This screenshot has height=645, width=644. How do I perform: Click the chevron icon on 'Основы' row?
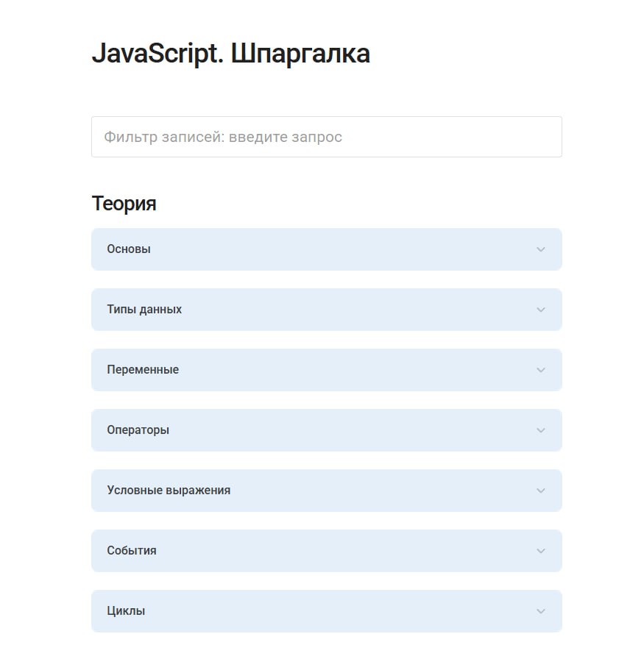tap(541, 249)
